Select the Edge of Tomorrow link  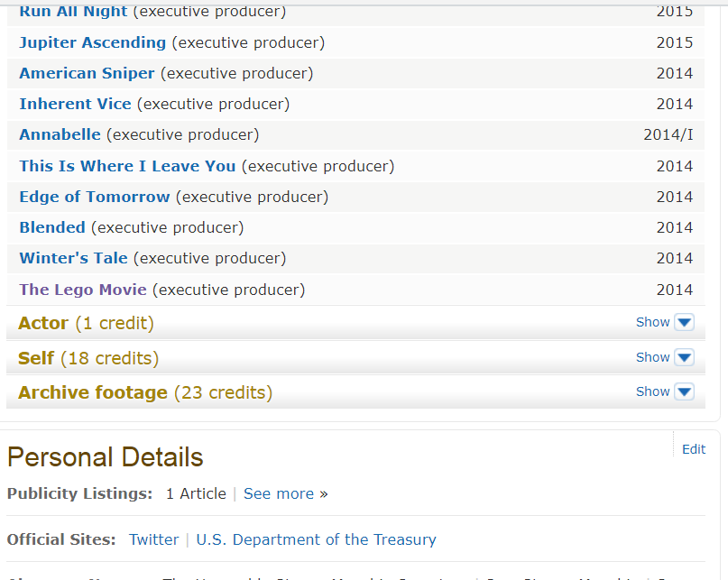click(x=95, y=197)
